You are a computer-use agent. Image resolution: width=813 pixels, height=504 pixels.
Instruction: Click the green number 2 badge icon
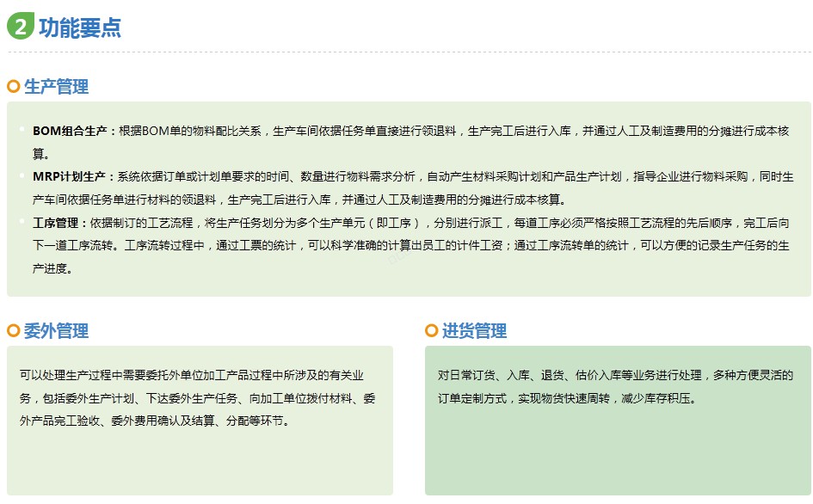[x=21, y=26]
